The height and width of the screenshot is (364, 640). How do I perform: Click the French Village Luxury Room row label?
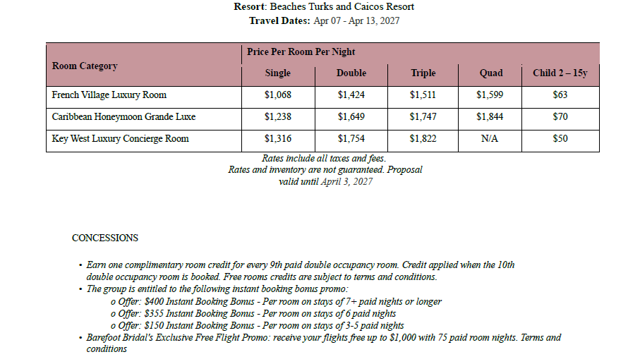click(109, 95)
